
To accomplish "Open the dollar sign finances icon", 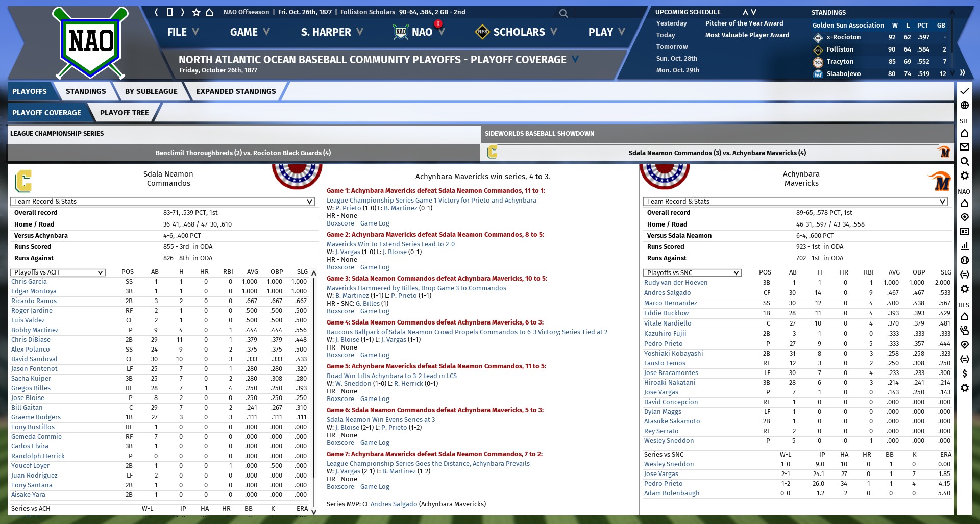I will click(964, 373).
